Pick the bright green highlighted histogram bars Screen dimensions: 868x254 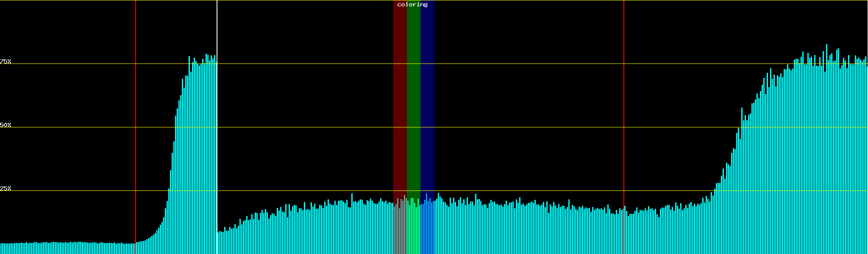pyautogui.click(x=413, y=229)
